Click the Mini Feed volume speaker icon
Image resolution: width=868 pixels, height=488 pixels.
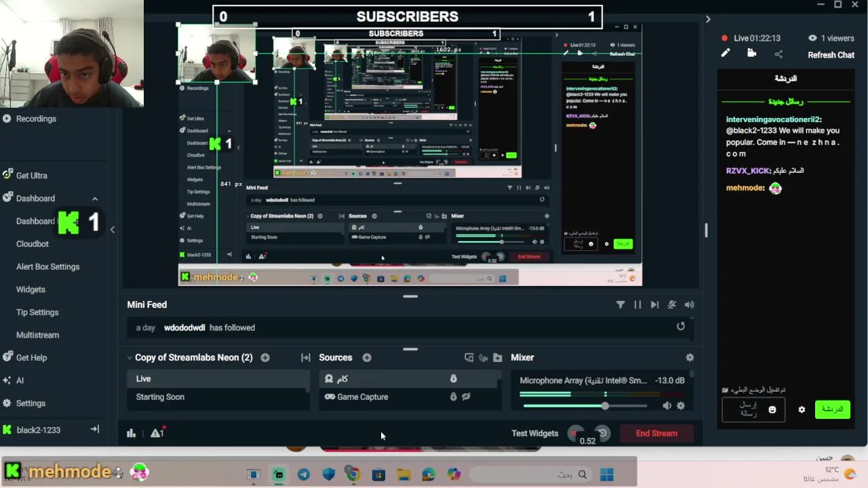coord(690,305)
